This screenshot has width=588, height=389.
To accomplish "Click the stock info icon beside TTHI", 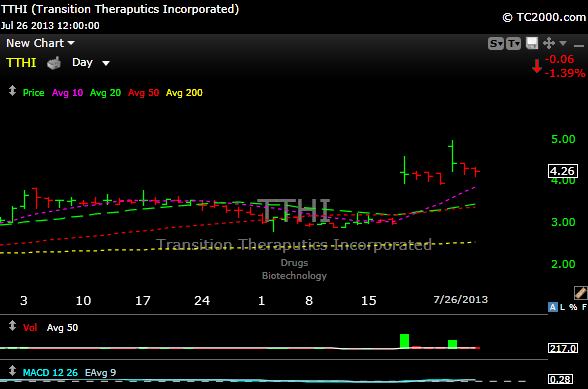I will tap(54, 63).
